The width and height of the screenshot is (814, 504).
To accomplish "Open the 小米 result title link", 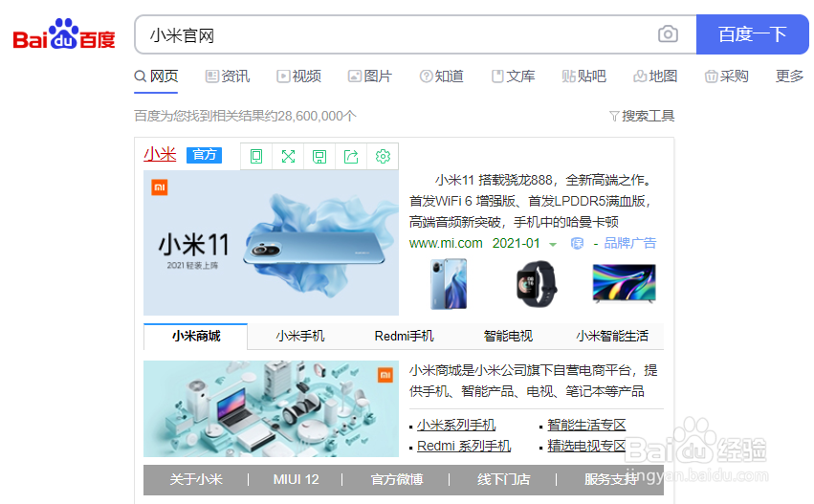I will tap(160, 155).
